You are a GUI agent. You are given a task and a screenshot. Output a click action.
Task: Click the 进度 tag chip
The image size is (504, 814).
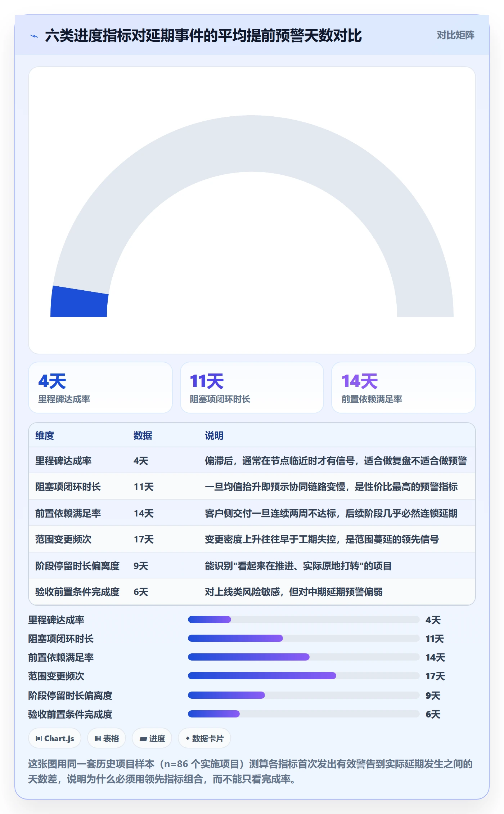click(152, 738)
